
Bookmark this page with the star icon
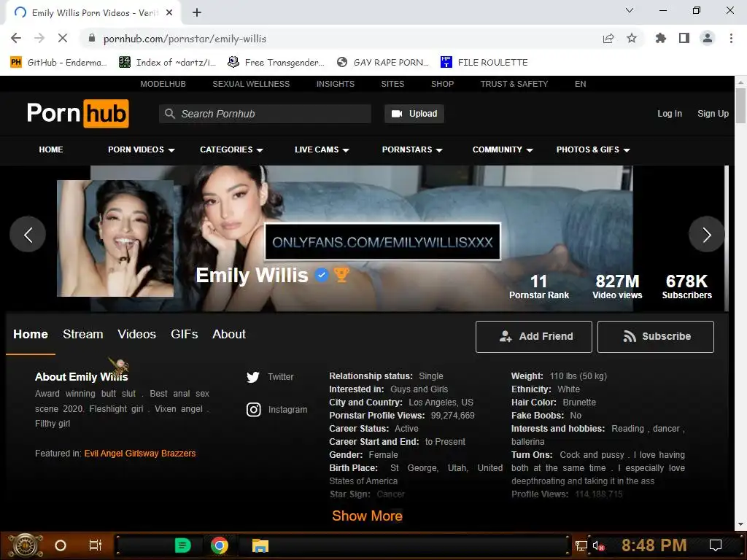coord(632,38)
